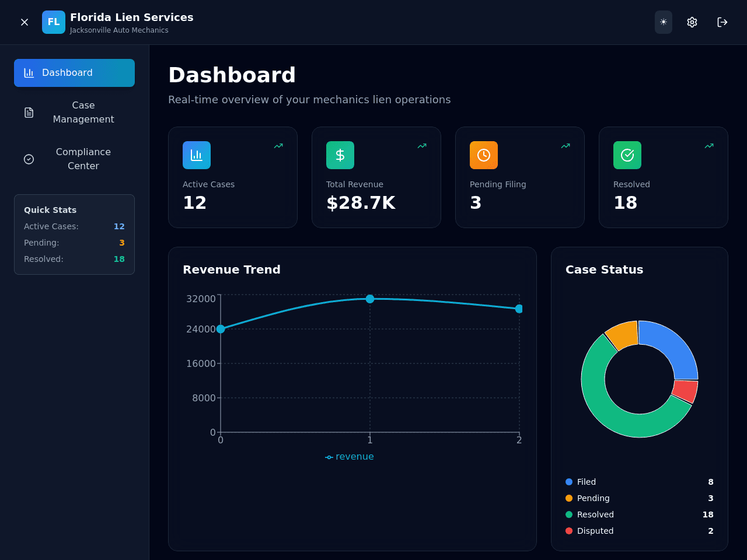Click Quick Stats Active Cases value 12

click(119, 226)
